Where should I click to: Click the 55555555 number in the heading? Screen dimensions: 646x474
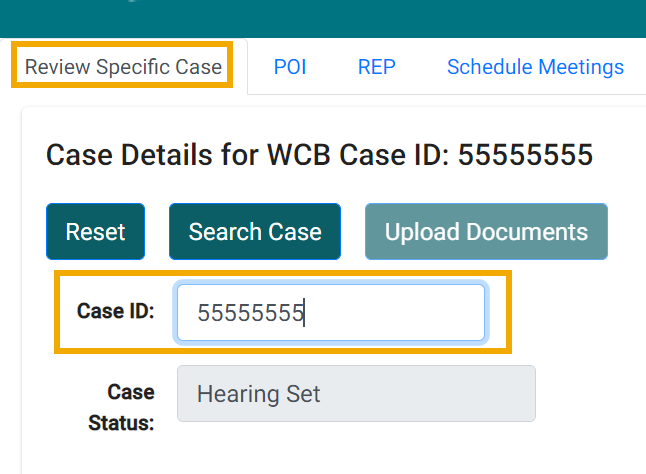pos(525,155)
